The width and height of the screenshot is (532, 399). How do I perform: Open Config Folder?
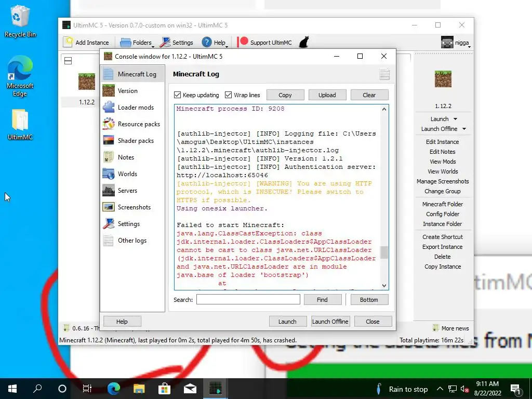click(443, 214)
